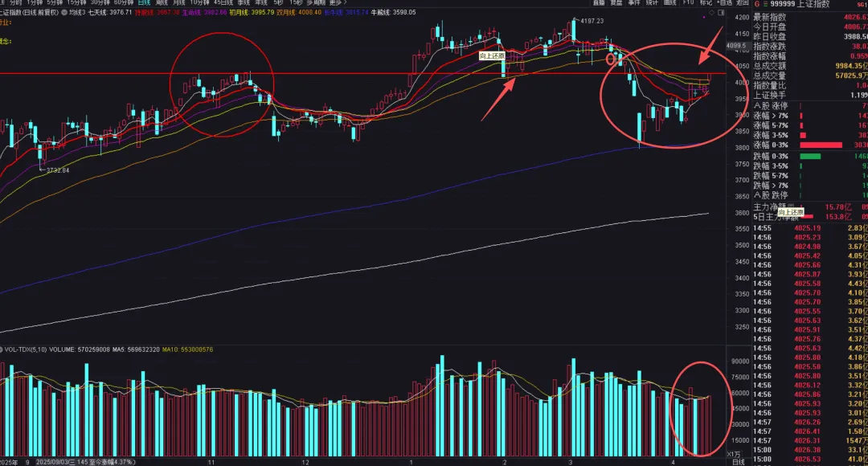
Task: Select the 5秒 period tab
Action: click(x=278, y=2)
